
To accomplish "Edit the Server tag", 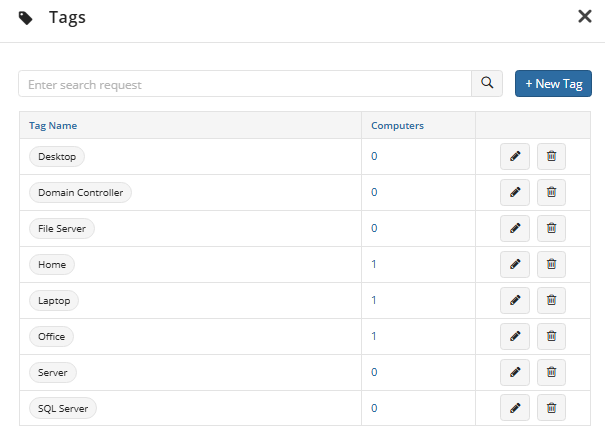I will click(515, 373).
